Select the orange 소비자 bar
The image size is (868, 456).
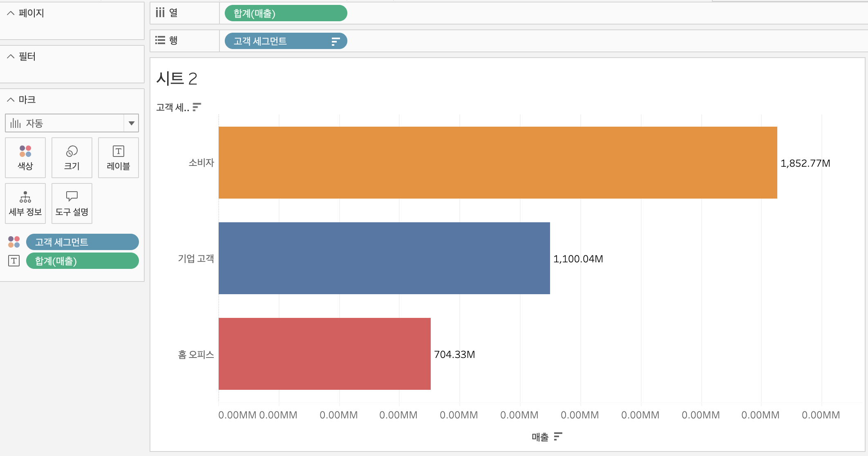pos(497,163)
